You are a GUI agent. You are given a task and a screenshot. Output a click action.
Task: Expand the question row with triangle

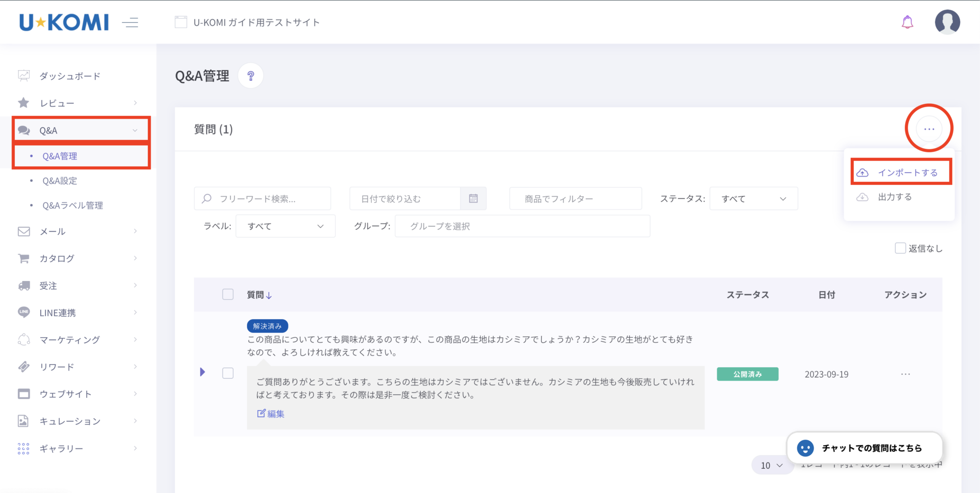[202, 372]
